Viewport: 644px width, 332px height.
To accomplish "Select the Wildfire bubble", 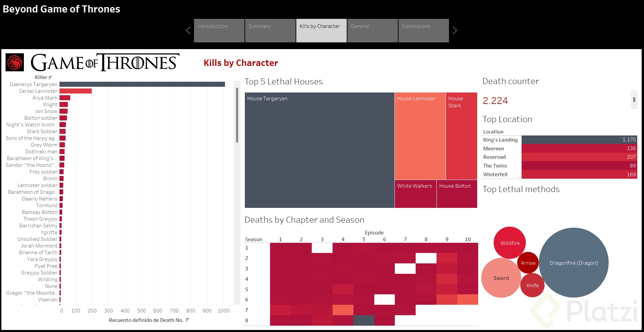I will (510, 243).
